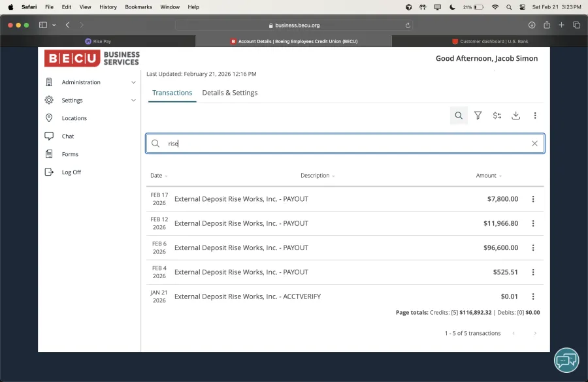
Task: Click the Locations pin icon
Action: pos(49,118)
